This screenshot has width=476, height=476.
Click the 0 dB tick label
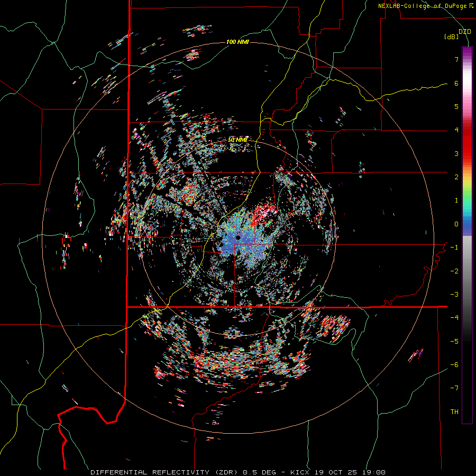[x=456, y=224]
